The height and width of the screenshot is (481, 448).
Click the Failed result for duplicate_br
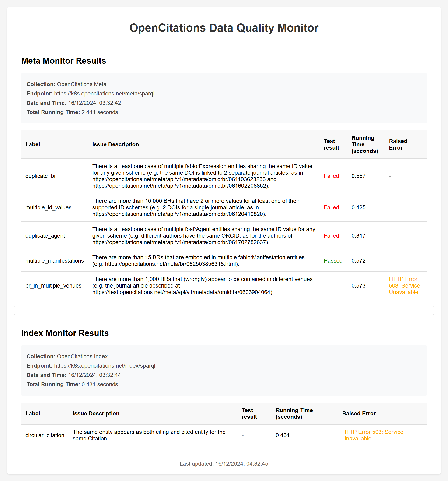tap(331, 176)
